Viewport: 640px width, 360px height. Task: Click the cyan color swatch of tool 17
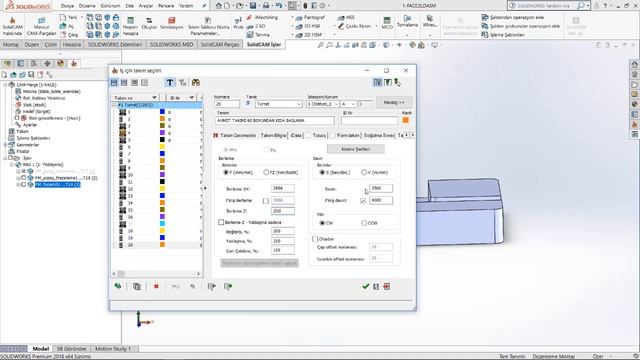point(162,224)
